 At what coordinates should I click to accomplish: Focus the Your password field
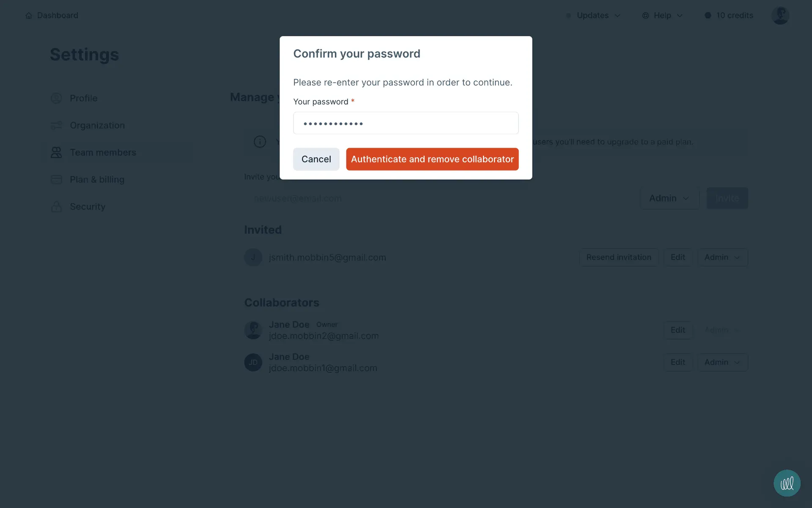[x=406, y=123]
